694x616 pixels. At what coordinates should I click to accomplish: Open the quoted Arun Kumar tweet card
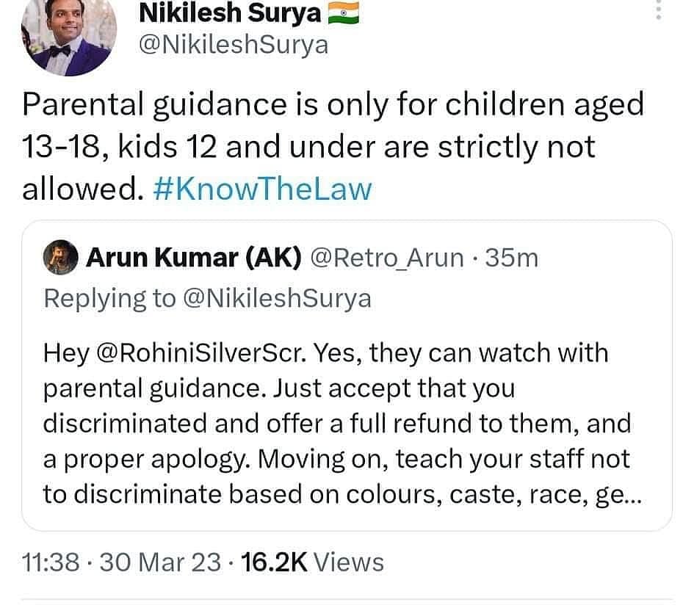pos(345,374)
